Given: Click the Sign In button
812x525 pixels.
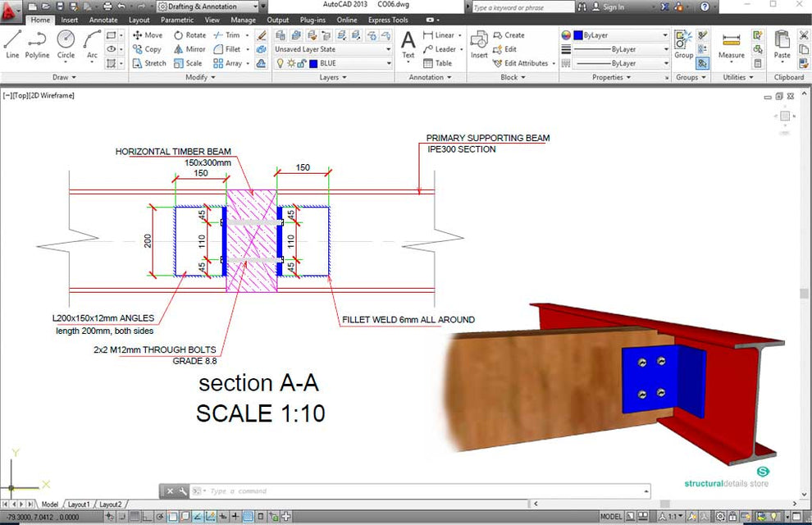Looking at the screenshot, I should [609, 7].
